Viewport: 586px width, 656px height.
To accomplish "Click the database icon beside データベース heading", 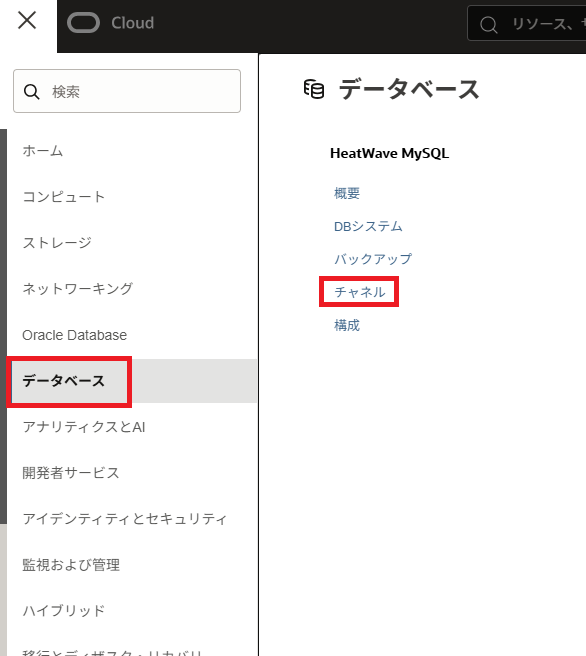I will click(x=314, y=89).
